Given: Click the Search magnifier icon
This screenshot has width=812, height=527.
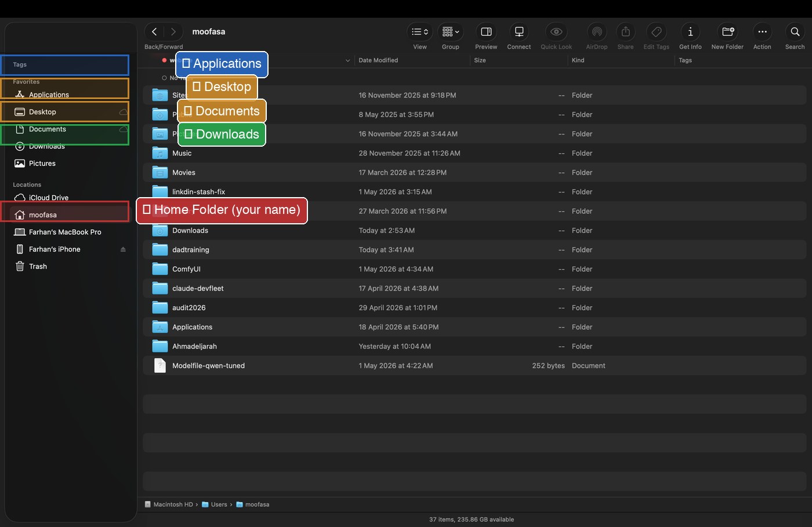Looking at the screenshot, I should click(x=795, y=32).
